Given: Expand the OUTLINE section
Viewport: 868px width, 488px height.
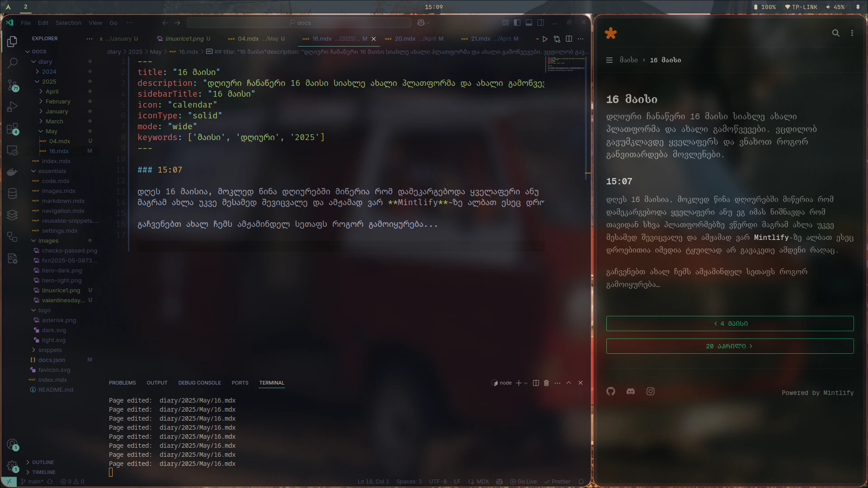Looking at the screenshot, I should tap(42, 462).
